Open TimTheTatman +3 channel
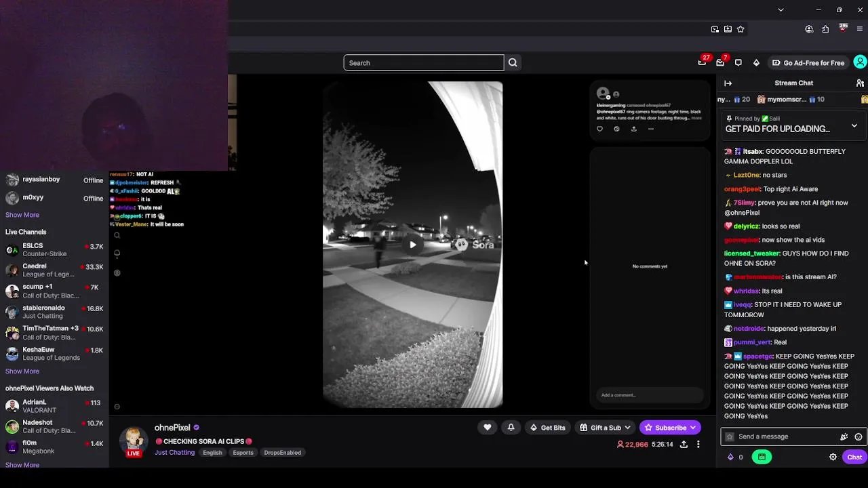This screenshot has width=868, height=488. [x=54, y=333]
